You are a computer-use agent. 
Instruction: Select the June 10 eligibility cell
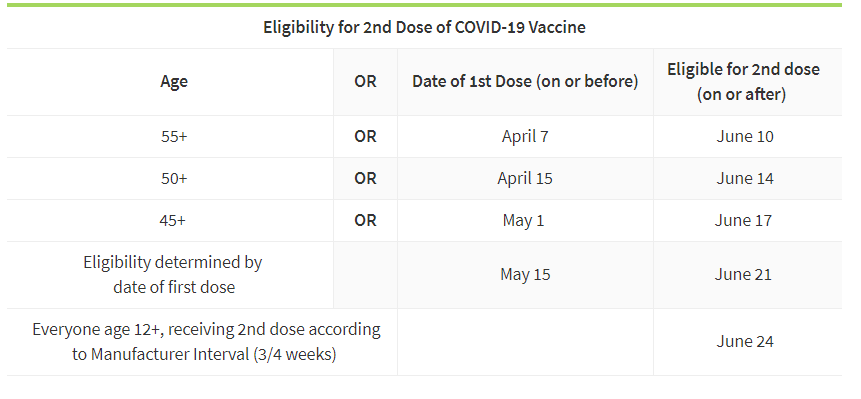tap(745, 136)
